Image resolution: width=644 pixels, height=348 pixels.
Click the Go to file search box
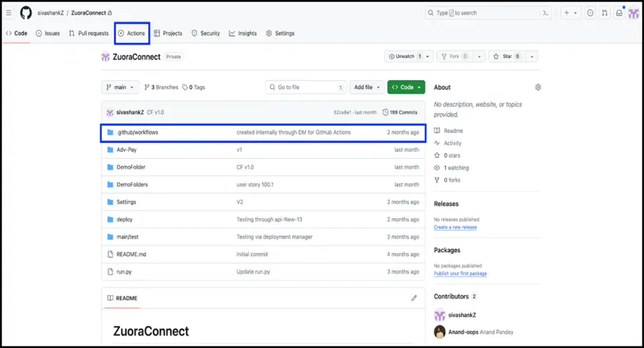tap(305, 87)
